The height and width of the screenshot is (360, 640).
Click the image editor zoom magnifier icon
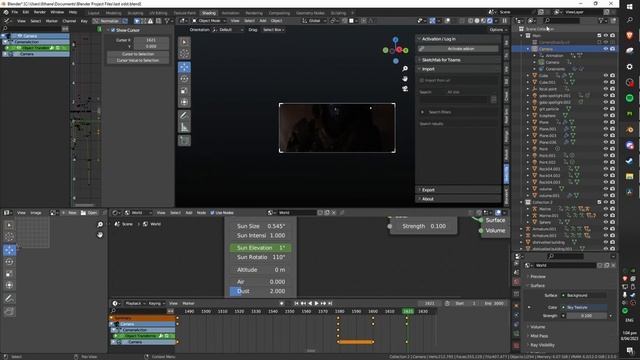(100, 224)
